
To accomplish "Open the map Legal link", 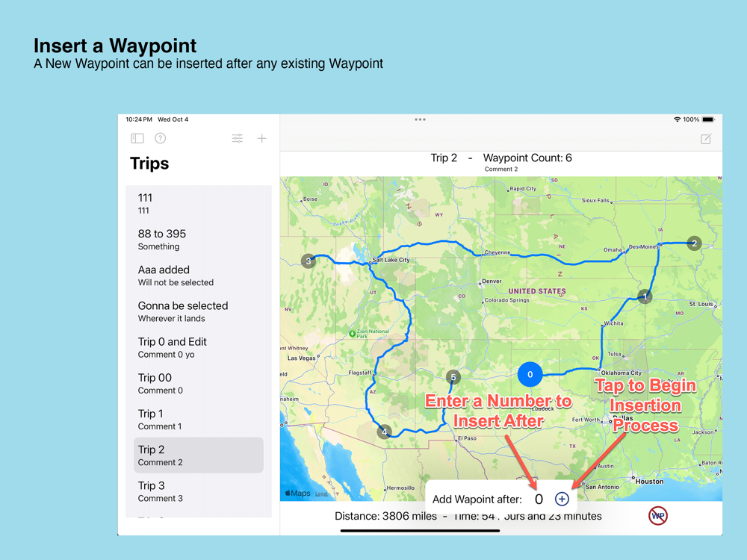I will point(321,494).
